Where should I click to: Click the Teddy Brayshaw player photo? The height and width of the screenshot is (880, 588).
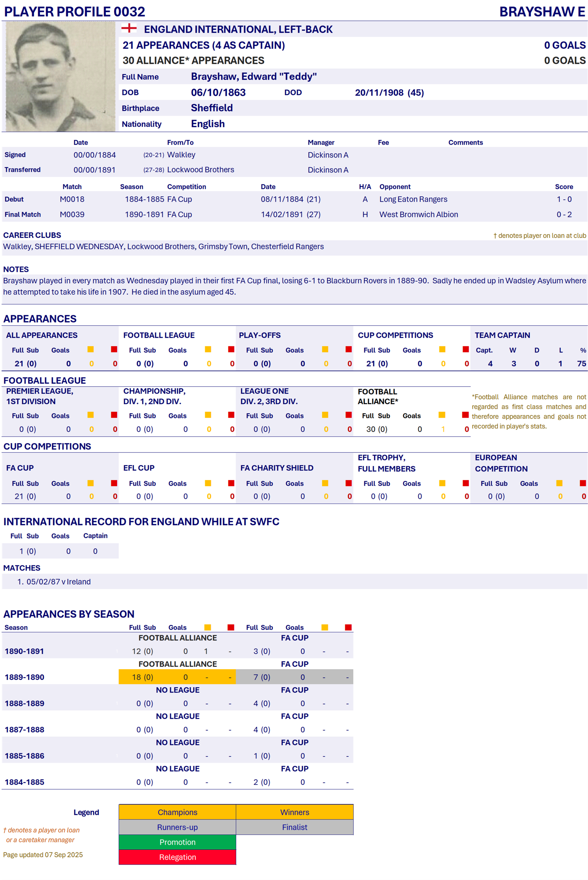pos(60,77)
